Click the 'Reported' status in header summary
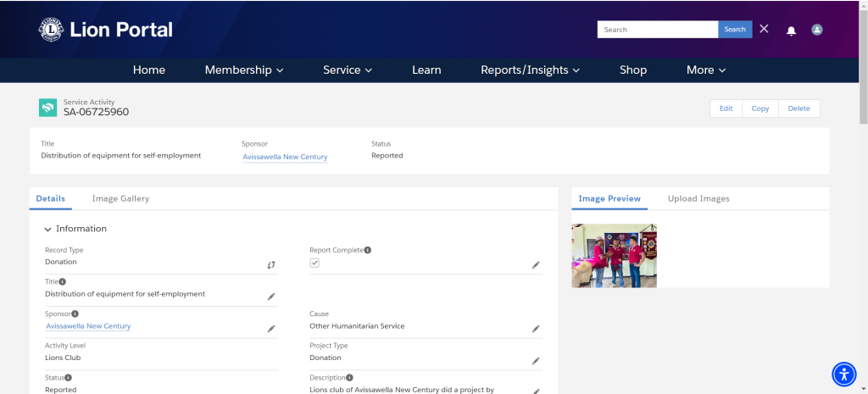 (x=387, y=156)
